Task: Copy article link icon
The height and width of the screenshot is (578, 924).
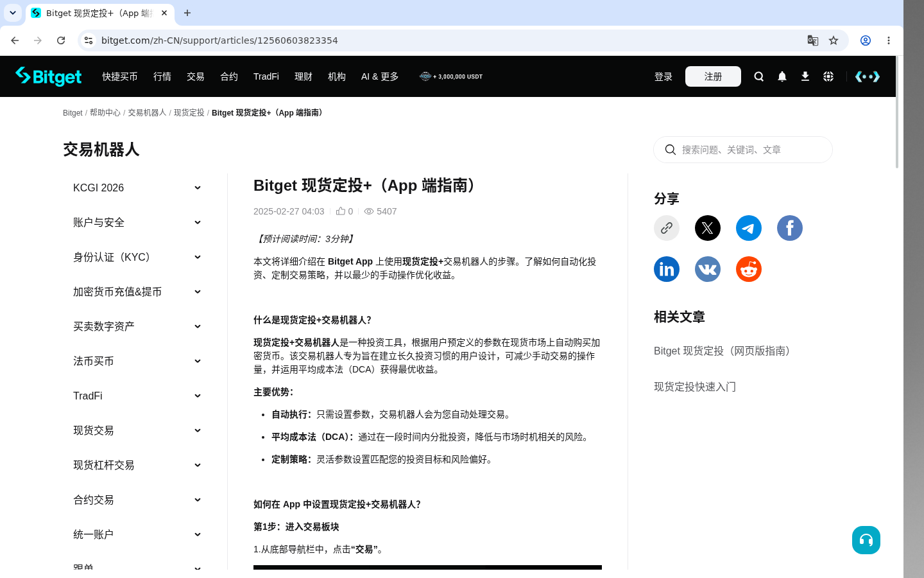Action: click(x=666, y=228)
